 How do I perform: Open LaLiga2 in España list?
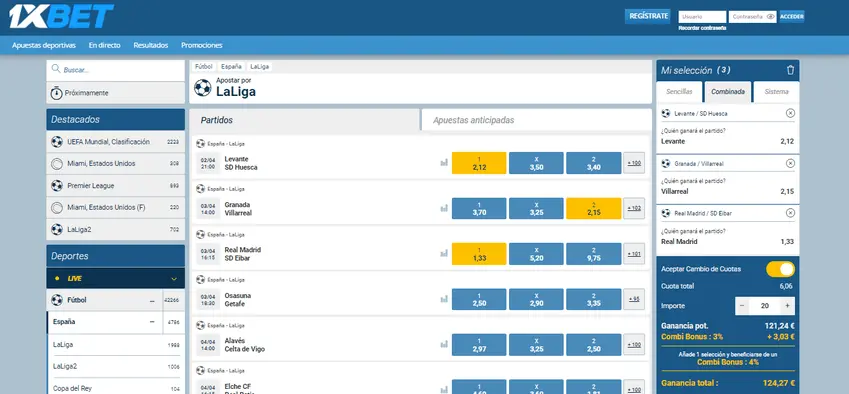(x=116, y=366)
